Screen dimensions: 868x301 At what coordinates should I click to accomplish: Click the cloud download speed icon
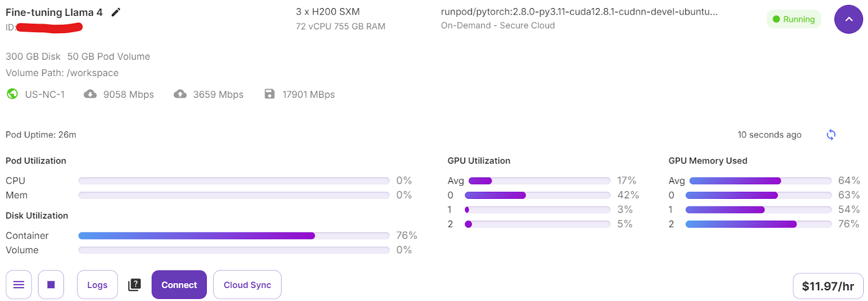point(90,94)
